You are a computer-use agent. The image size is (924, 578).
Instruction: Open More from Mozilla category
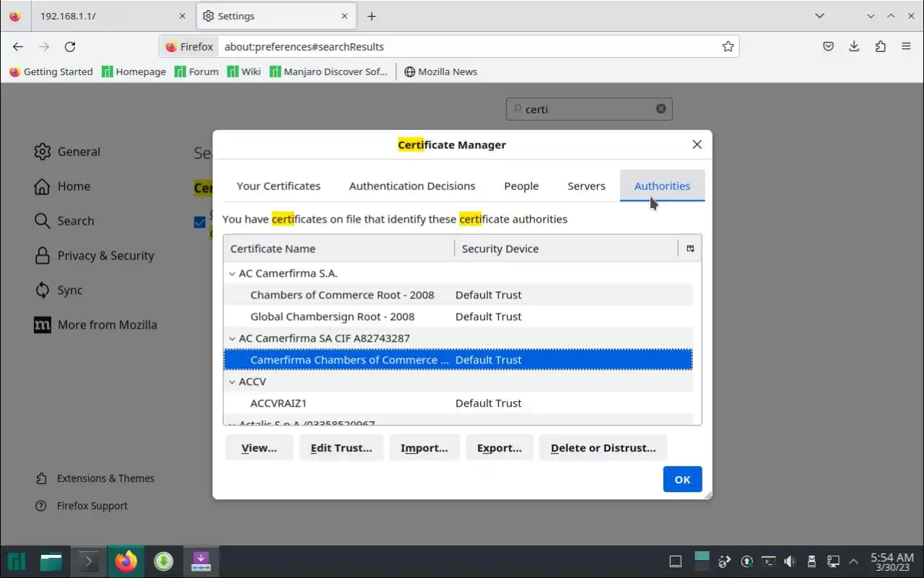95,325
